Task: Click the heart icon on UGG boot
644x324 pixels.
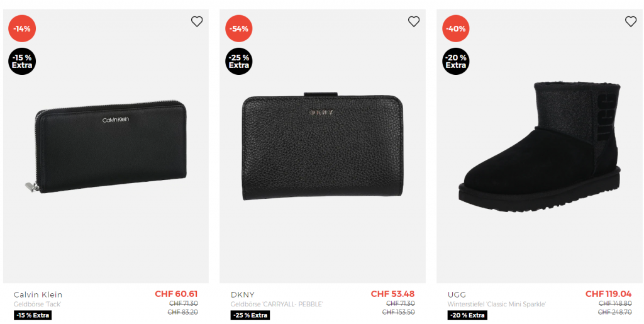Action: click(631, 21)
